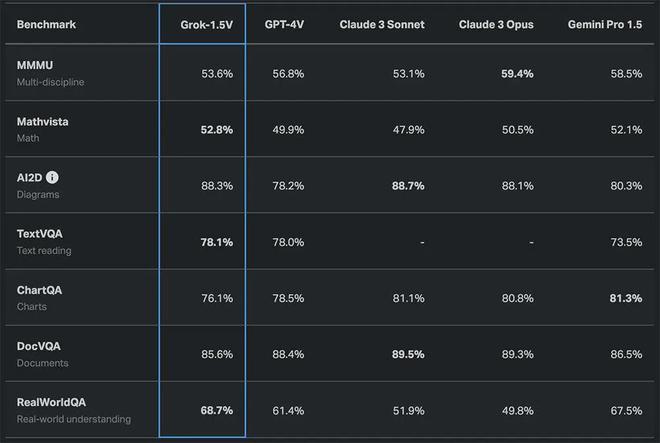The width and height of the screenshot is (660, 443).
Task: Select the DocVQA row label
Action: (40, 345)
